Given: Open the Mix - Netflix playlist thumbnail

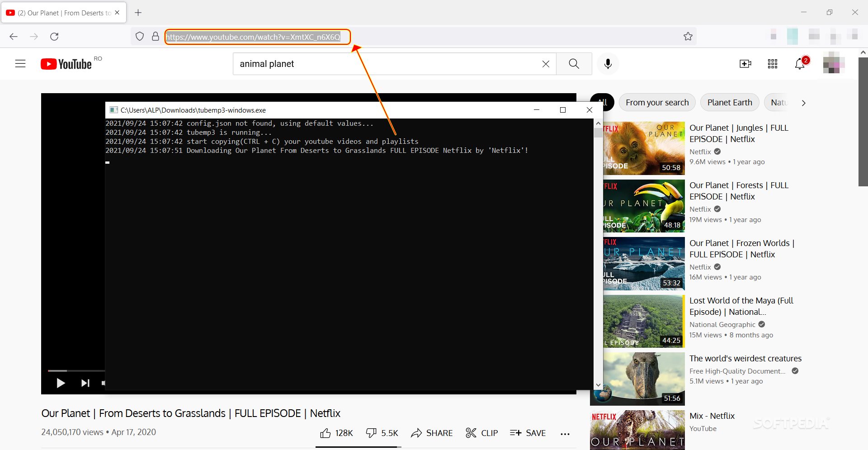Looking at the screenshot, I should [637, 430].
